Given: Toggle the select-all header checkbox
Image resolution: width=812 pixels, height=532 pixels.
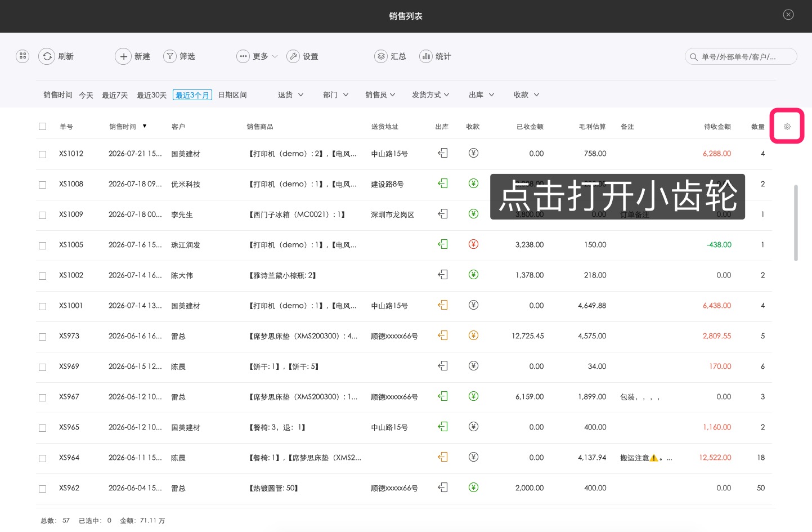Looking at the screenshot, I should click(42, 127).
